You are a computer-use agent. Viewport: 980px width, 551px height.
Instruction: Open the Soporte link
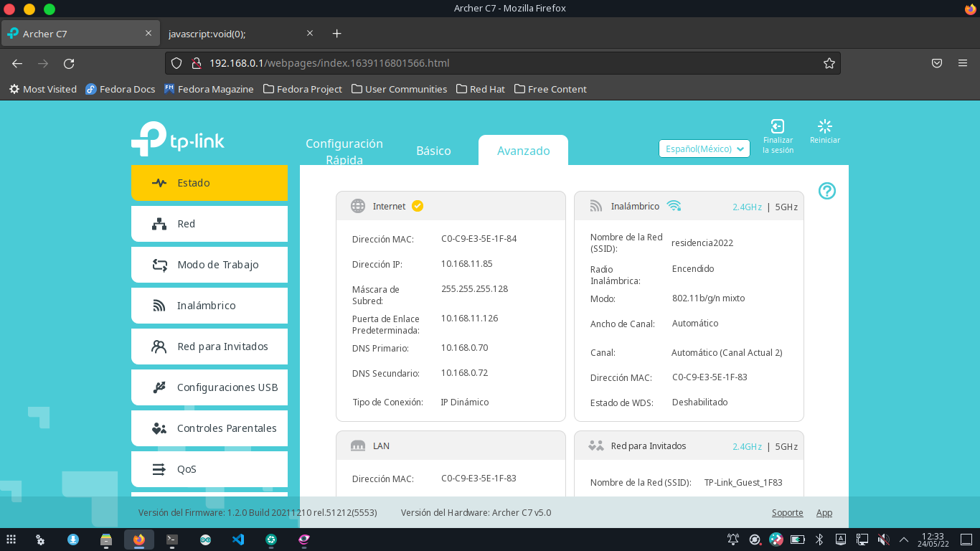pyautogui.click(x=787, y=512)
